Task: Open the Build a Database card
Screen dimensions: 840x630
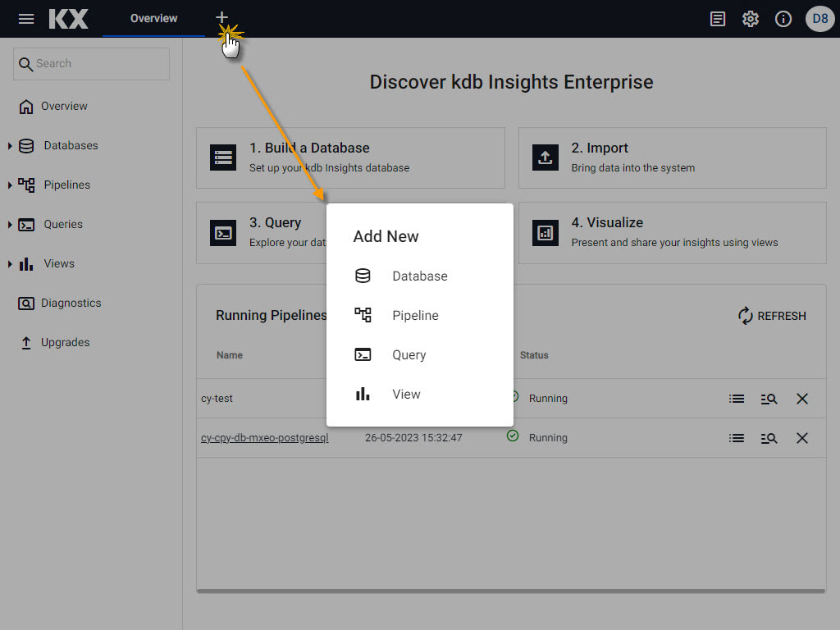Action: 350,158
